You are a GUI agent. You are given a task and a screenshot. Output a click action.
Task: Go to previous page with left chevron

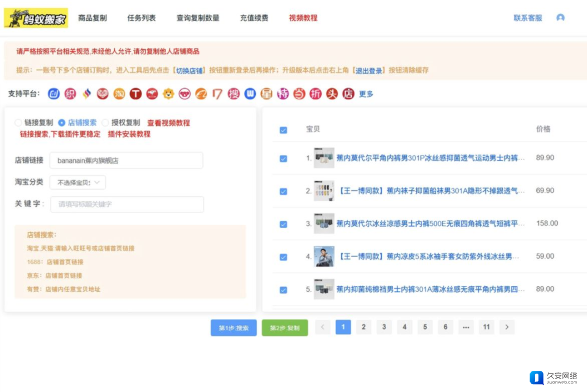click(322, 327)
